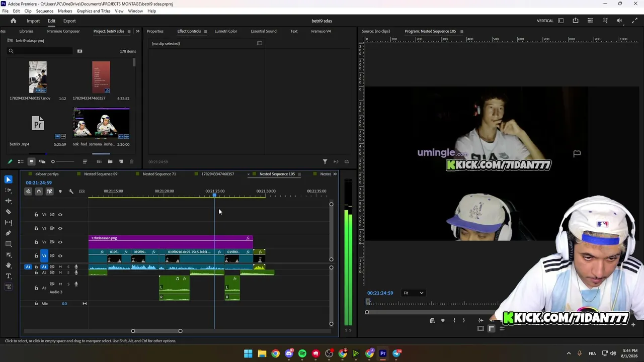Click the Effect Controls filter funnel icon
Viewport: 644px width, 362px height.
(325, 161)
